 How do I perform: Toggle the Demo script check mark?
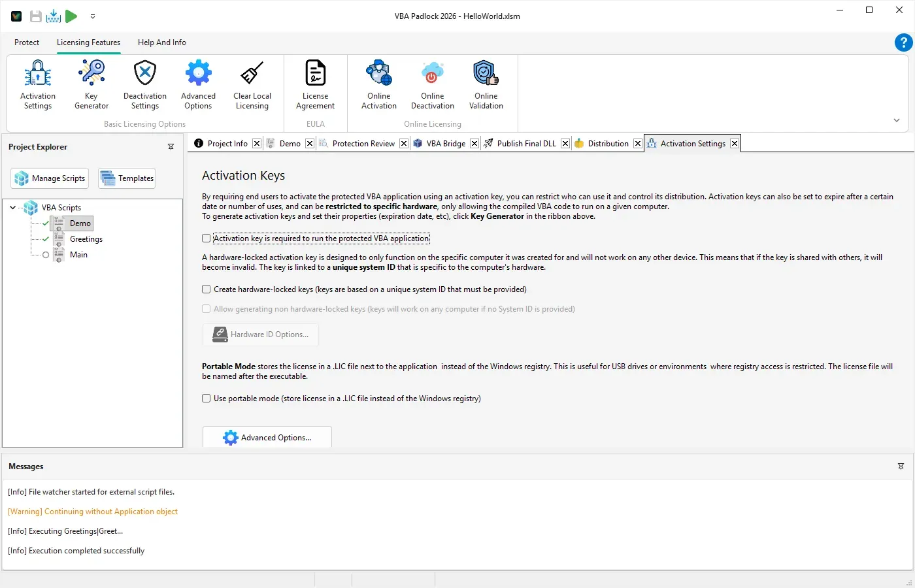[46, 223]
